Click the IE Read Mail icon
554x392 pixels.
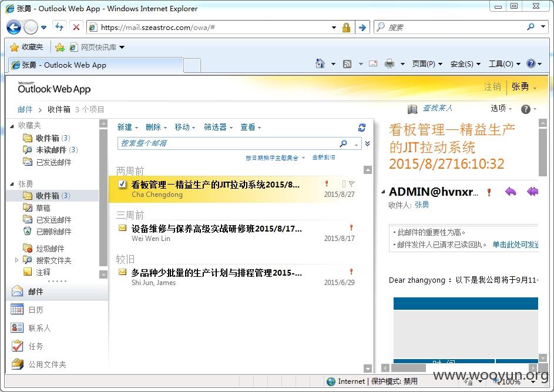373,63
